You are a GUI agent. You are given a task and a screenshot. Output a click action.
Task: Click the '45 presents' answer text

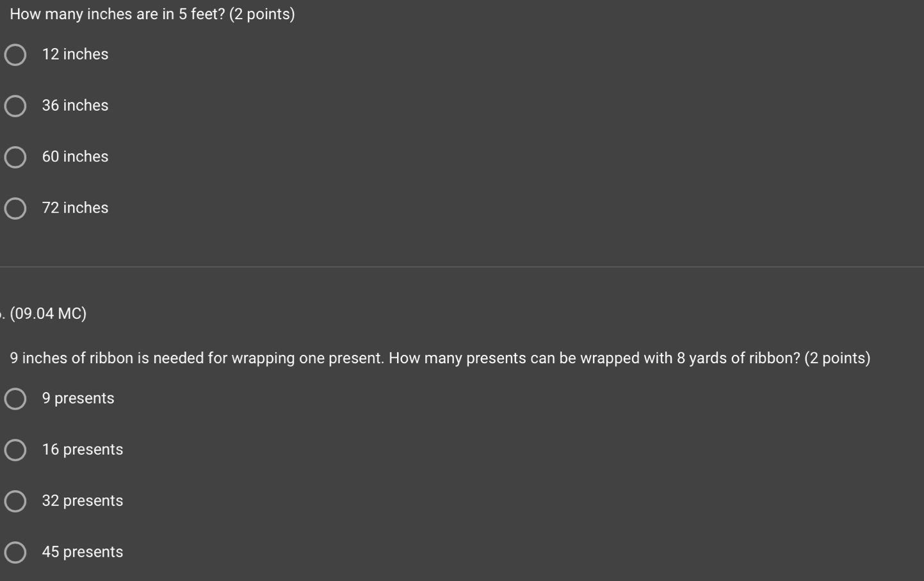(x=83, y=552)
